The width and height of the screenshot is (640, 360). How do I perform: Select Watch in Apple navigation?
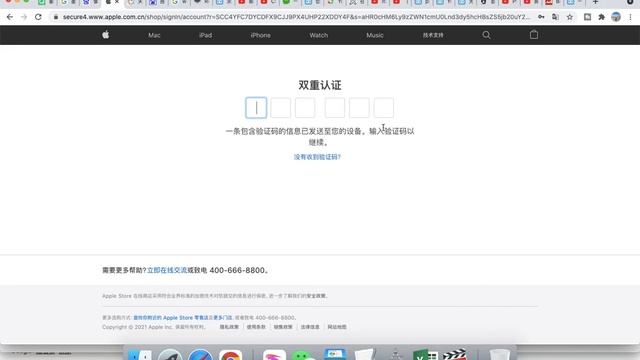[318, 35]
